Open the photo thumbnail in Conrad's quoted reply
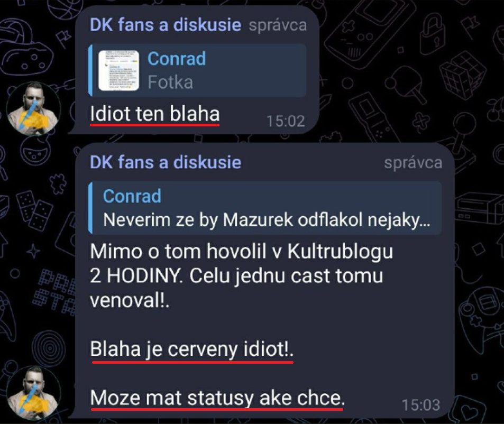 click(x=118, y=70)
